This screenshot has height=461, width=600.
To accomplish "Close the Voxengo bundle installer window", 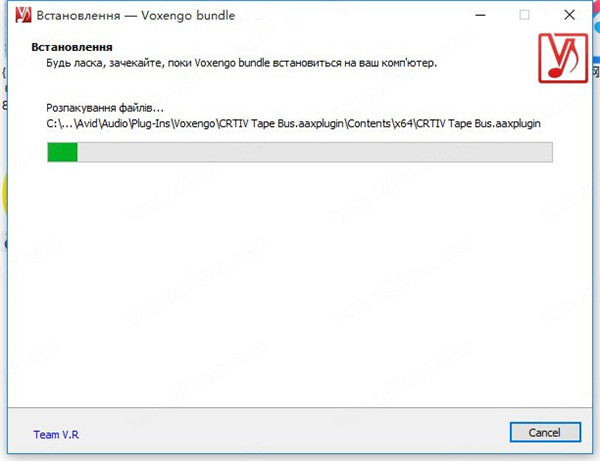I will click(x=569, y=15).
